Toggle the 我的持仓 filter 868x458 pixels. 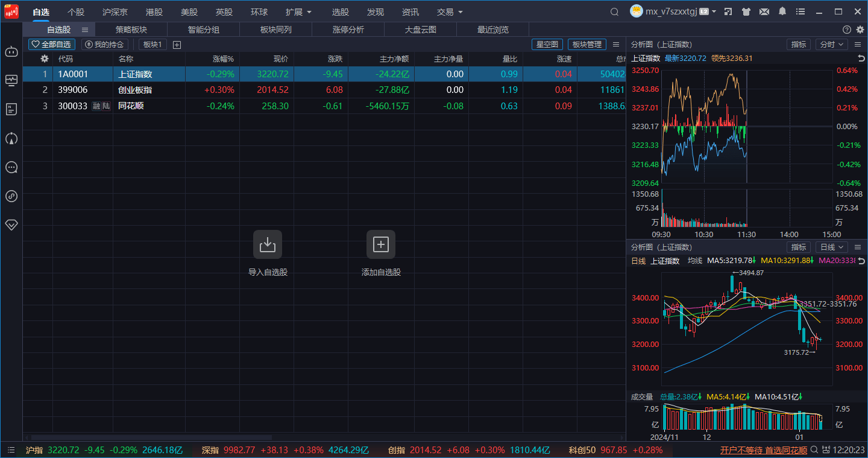(105, 45)
